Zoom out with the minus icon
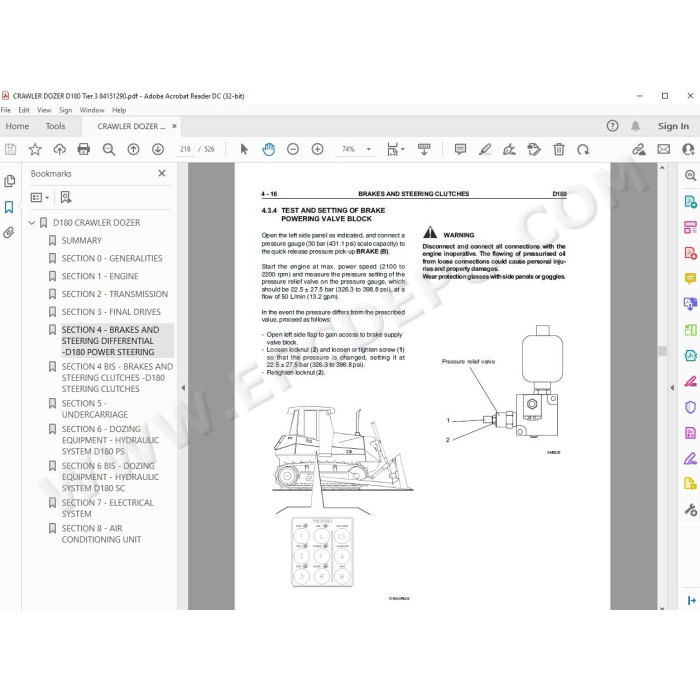This screenshot has height=700, width=700. click(x=293, y=149)
